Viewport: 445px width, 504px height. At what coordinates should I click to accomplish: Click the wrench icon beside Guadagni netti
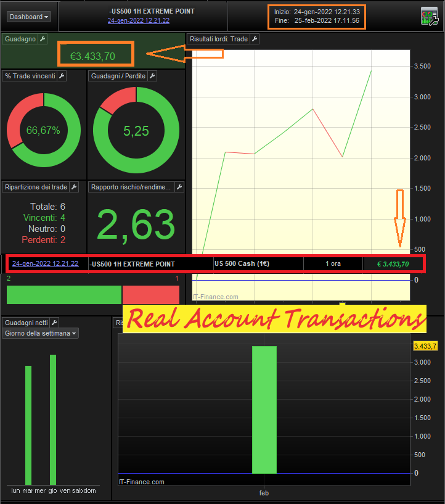(54, 323)
